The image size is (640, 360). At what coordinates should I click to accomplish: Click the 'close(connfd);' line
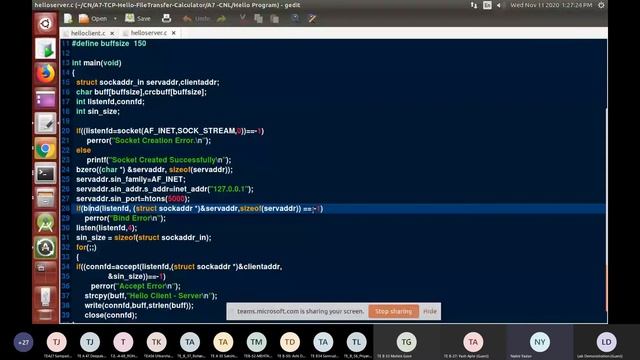coord(111,315)
